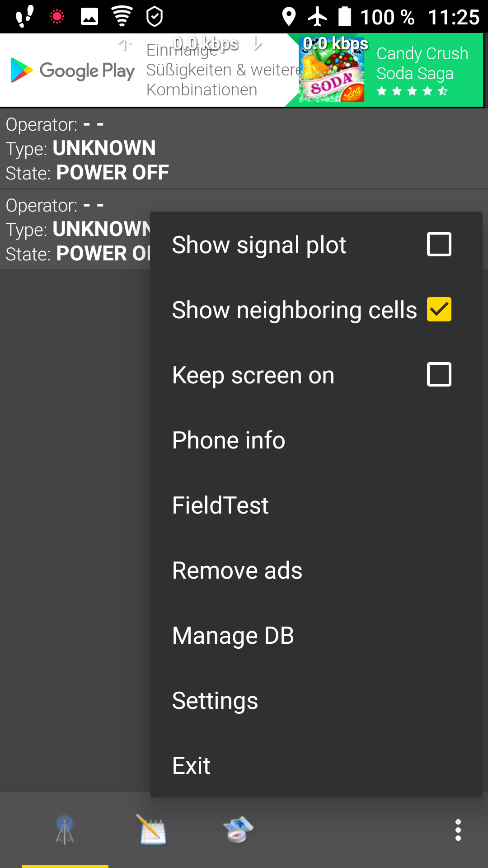Tap the Google Play logo in ad
The width and height of the screenshot is (488, 868).
[x=73, y=71]
